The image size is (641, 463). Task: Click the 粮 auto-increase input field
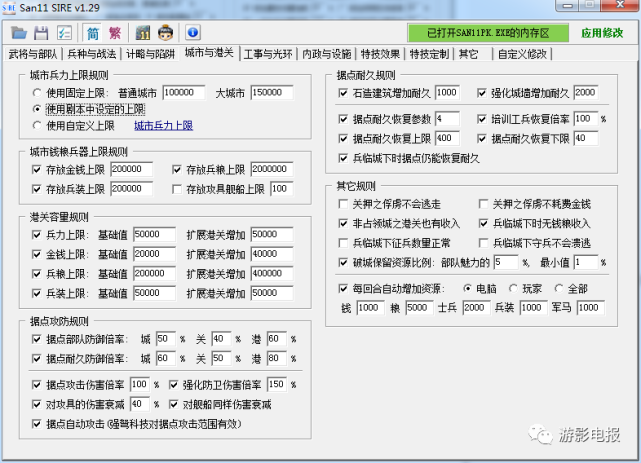(419, 307)
